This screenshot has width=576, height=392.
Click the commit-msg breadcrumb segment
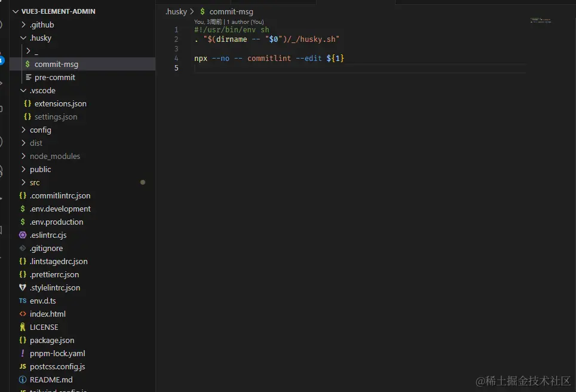click(x=231, y=12)
